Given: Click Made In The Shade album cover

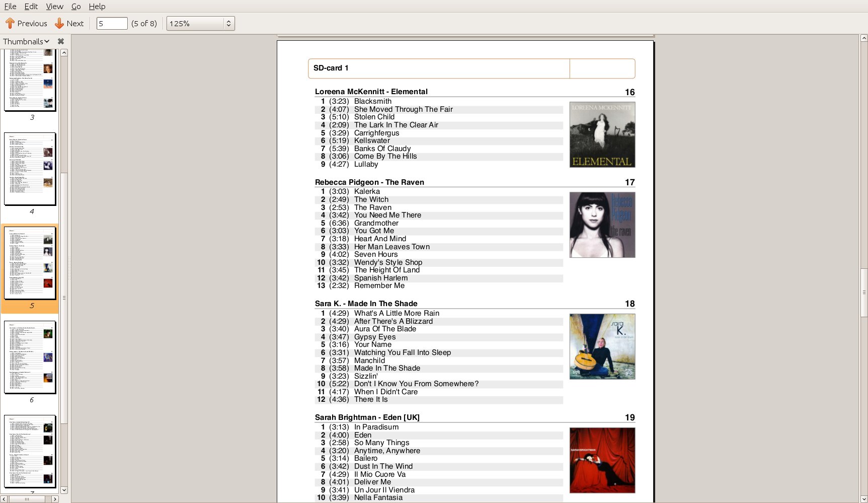Looking at the screenshot, I should (x=602, y=346).
